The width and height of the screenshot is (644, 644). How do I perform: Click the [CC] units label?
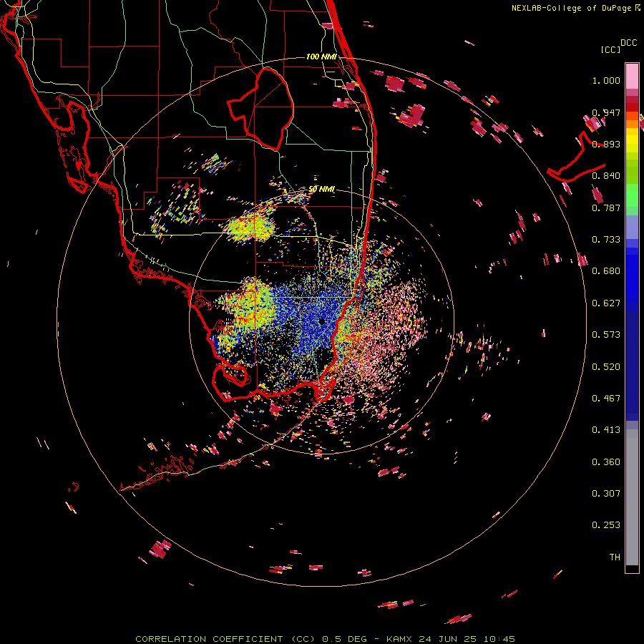coord(610,49)
